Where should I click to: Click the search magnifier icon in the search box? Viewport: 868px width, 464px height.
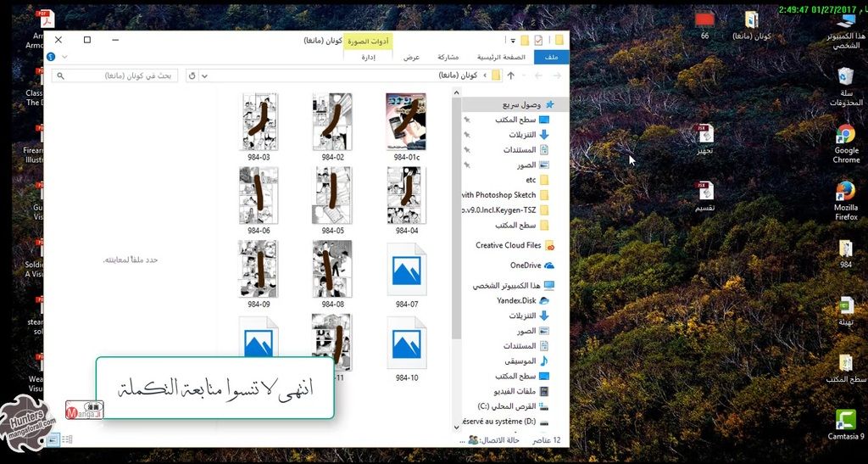pyautogui.click(x=60, y=75)
